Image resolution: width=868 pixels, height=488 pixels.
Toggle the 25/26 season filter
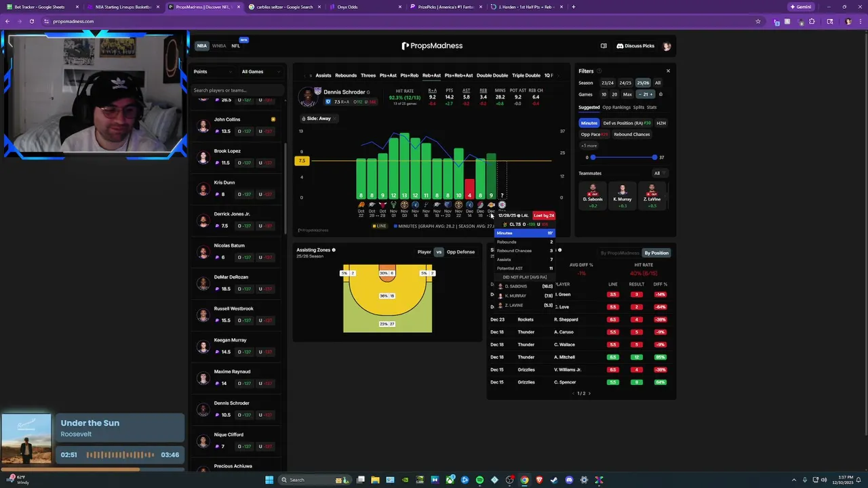click(x=643, y=83)
